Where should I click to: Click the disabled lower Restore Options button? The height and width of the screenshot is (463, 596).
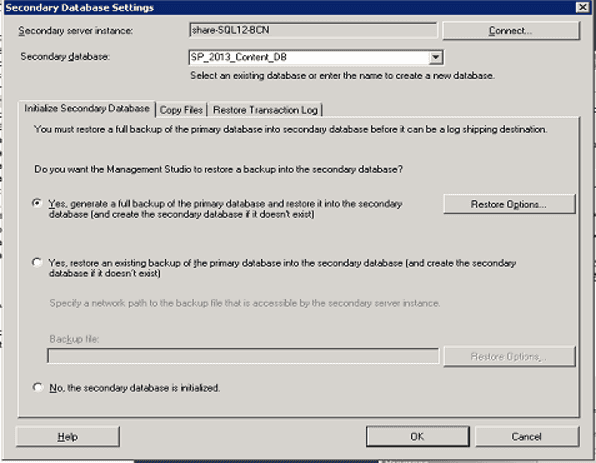pyautogui.click(x=509, y=356)
